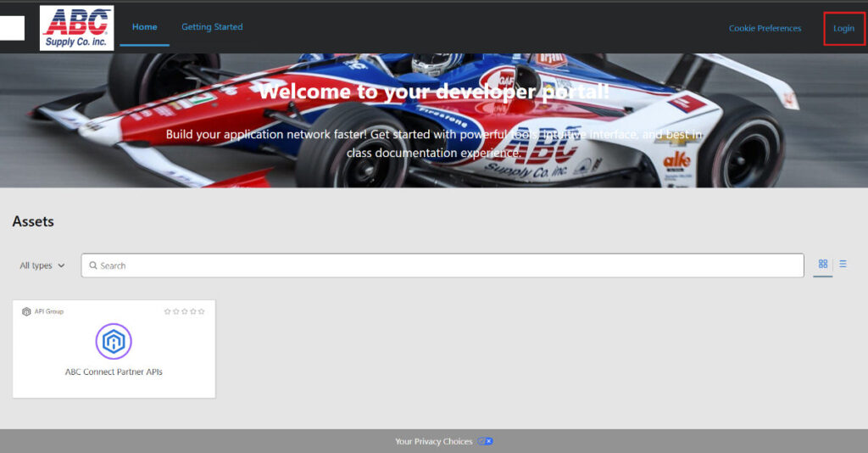Click the Assets heading text
Image resolution: width=868 pixels, height=453 pixels.
tap(33, 221)
